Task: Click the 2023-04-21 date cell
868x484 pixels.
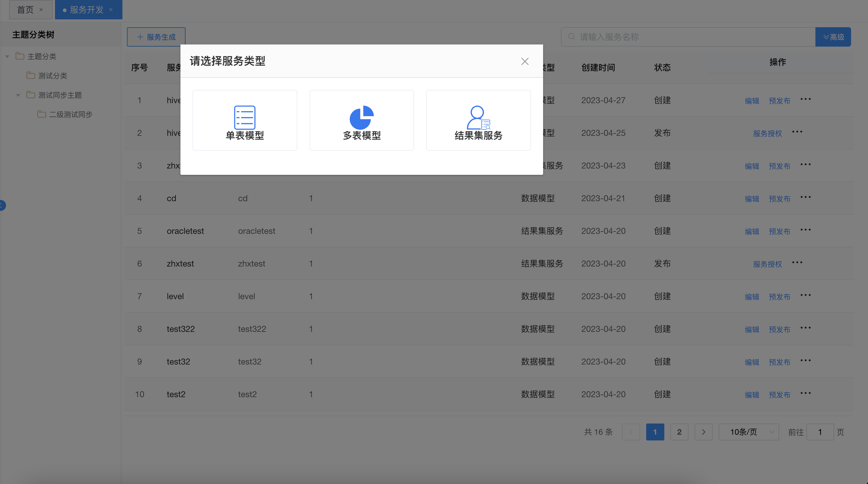Action: (603, 198)
